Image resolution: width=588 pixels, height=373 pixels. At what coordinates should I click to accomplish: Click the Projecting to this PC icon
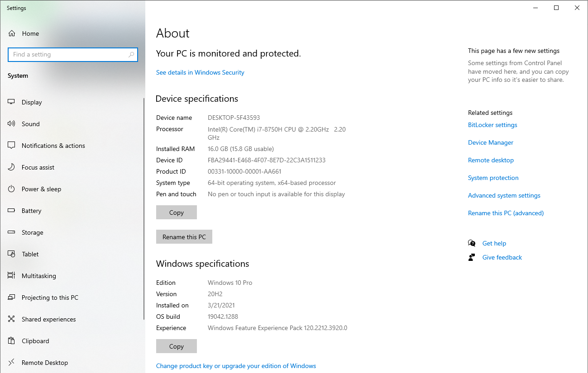click(12, 297)
